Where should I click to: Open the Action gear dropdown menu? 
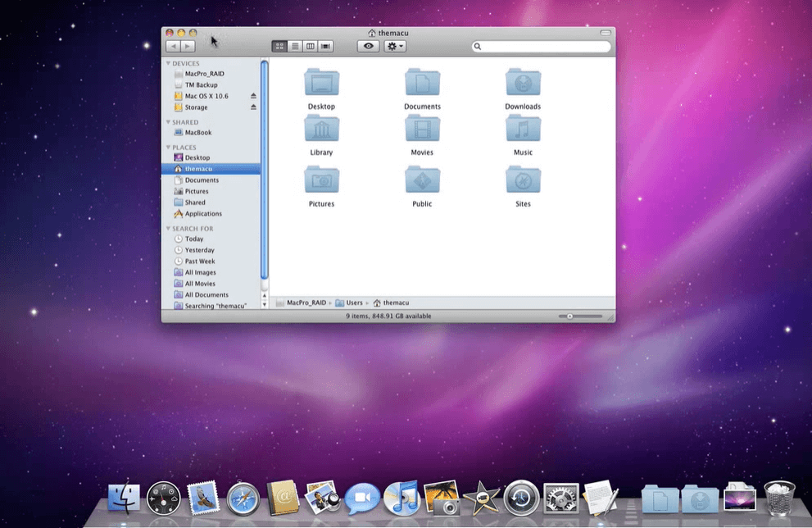click(x=395, y=47)
